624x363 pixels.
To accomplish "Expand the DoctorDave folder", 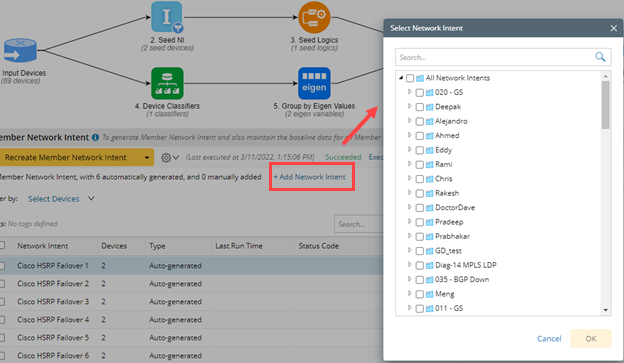I will coord(410,207).
